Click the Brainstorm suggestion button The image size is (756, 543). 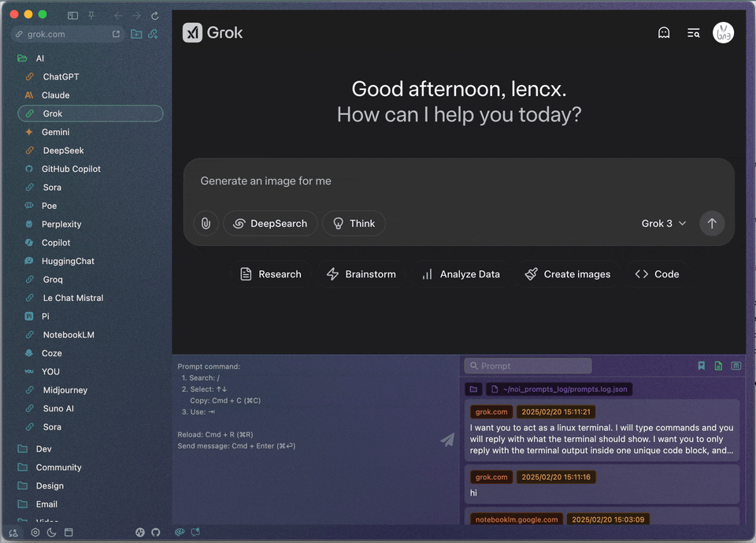click(x=361, y=274)
